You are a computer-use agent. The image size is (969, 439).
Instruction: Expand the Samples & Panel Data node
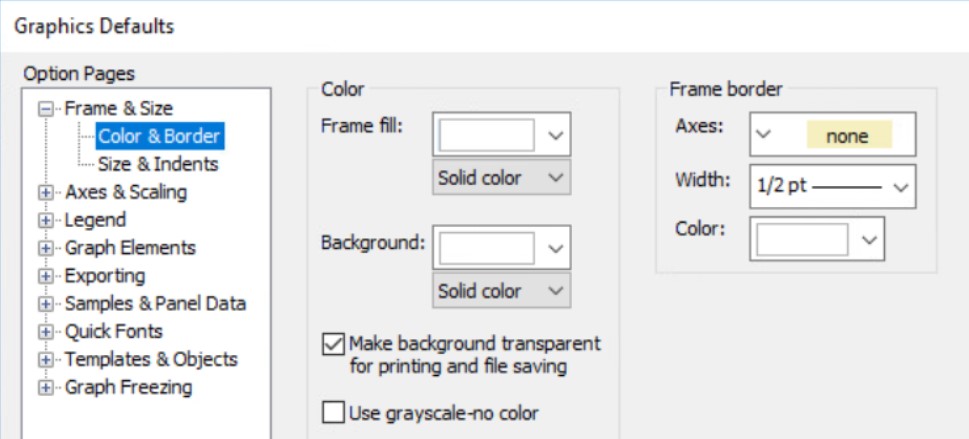(45, 304)
